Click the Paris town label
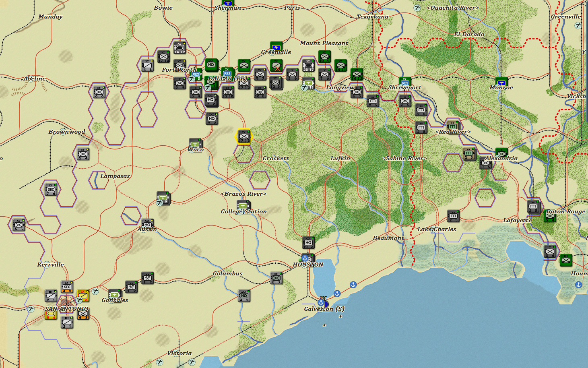This screenshot has height=368, width=588. 292,8
